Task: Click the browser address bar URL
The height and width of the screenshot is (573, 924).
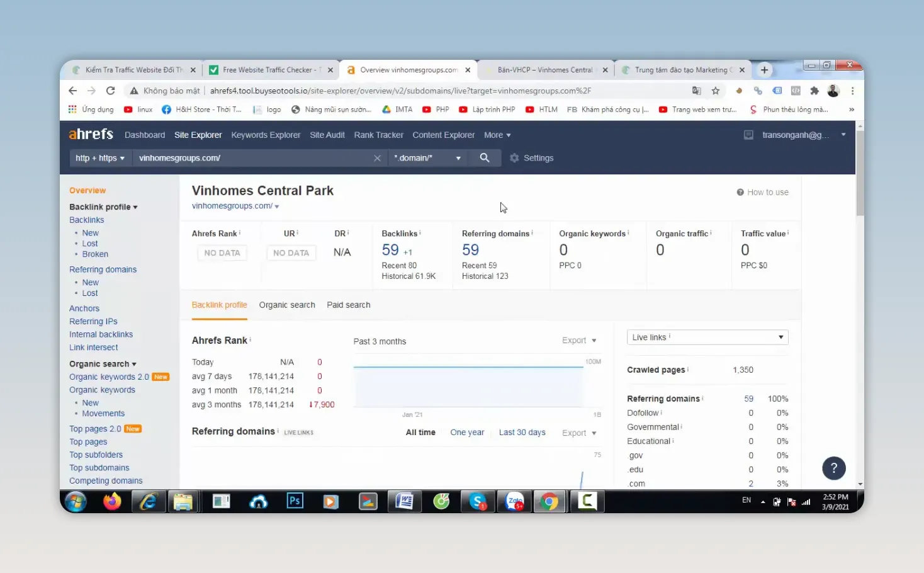Action: coord(400,91)
